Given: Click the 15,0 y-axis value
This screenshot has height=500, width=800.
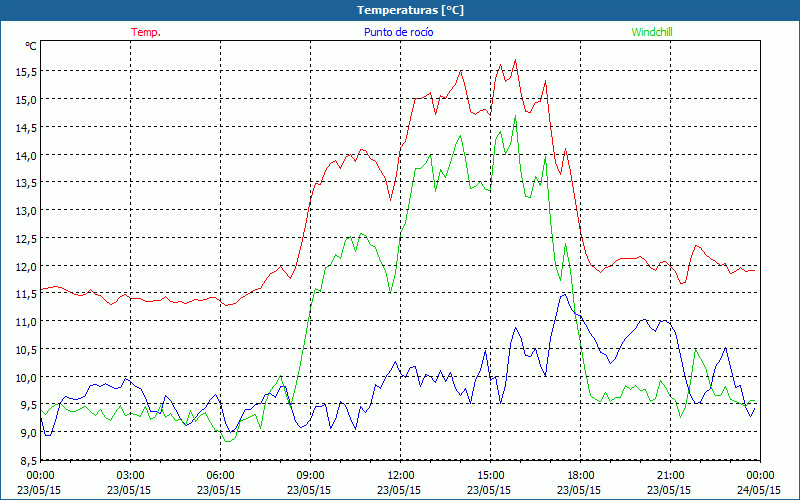Looking at the screenshot, I should (x=27, y=100).
